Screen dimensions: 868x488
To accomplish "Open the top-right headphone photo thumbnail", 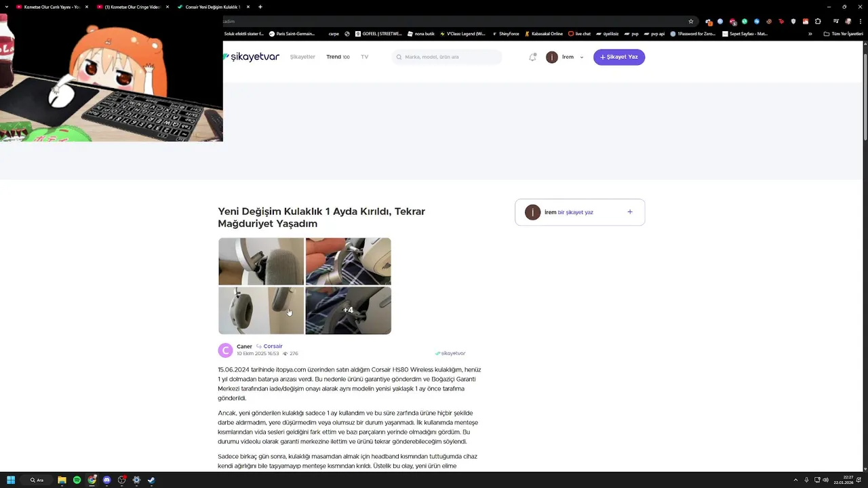I will (x=348, y=262).
